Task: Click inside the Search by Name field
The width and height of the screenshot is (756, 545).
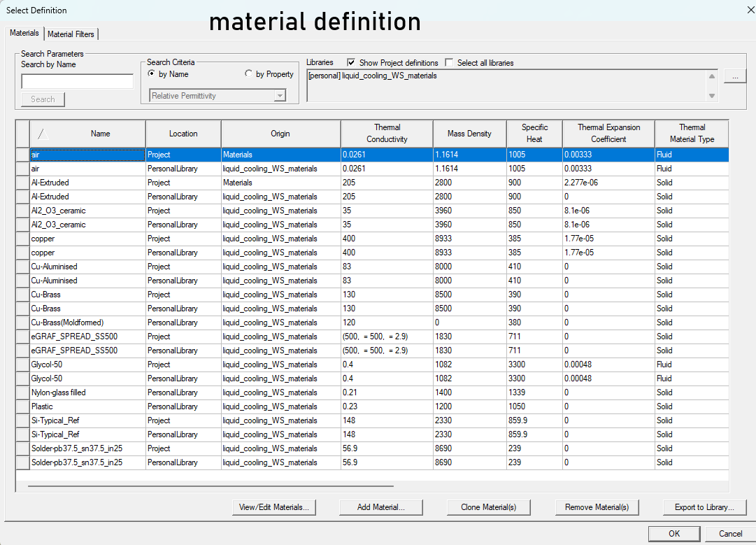Action: tap(77, 81)
